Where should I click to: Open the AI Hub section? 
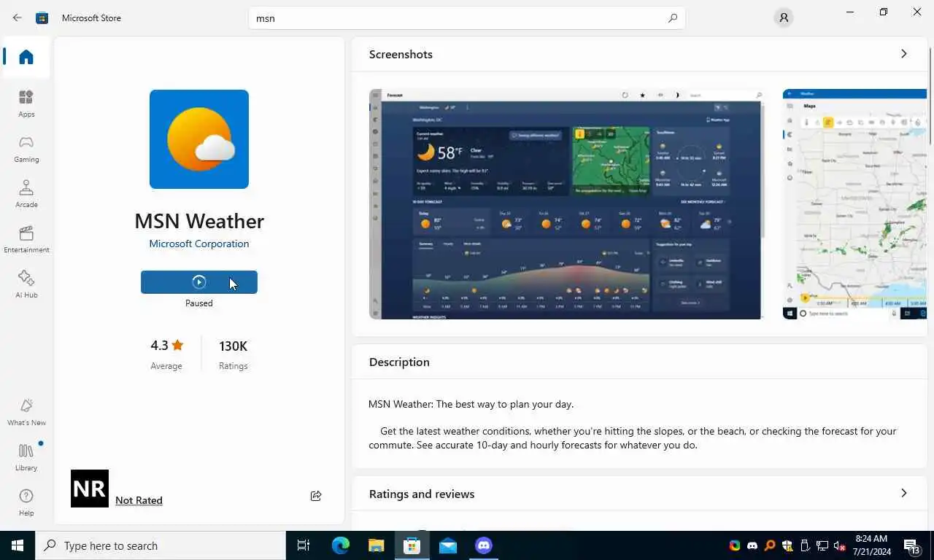26,284
